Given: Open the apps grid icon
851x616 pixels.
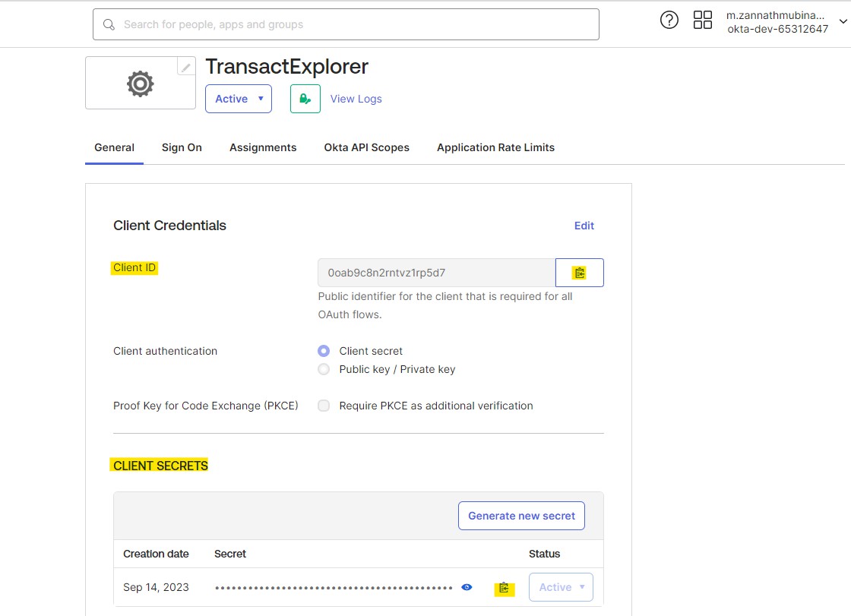Looking at the screenshot, I should (x=703, y=21).
